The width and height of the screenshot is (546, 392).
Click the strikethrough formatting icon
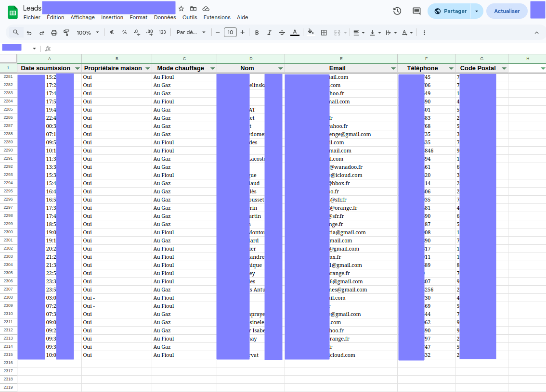282,33
